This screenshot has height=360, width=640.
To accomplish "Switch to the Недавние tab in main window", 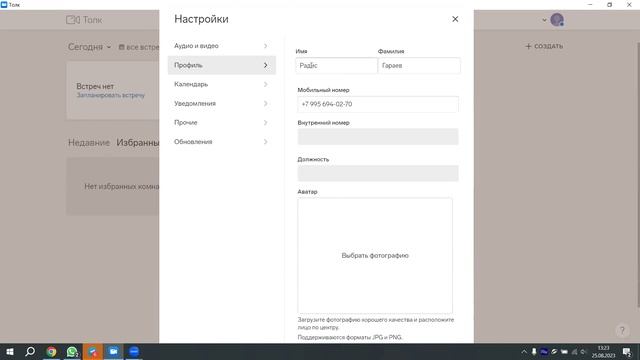I will pyautogui.click(x=89, y=142).
